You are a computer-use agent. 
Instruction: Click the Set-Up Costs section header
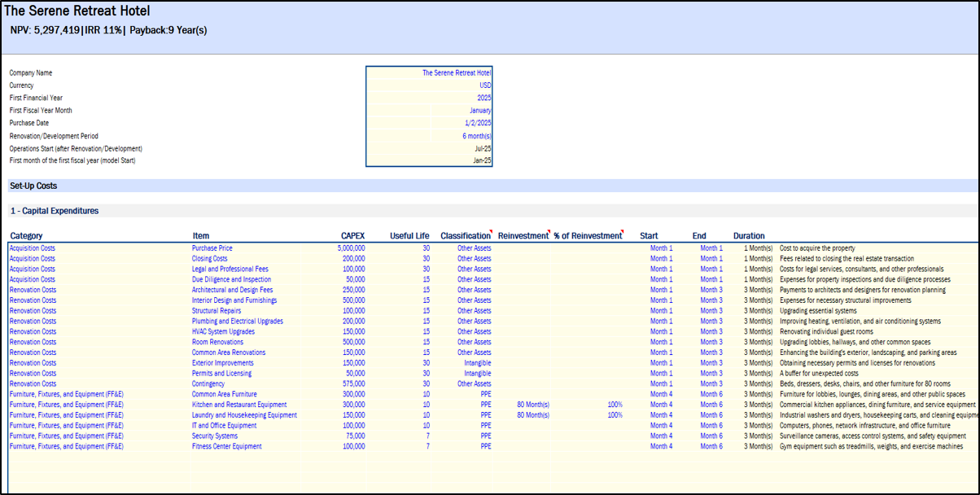(33, 186)
